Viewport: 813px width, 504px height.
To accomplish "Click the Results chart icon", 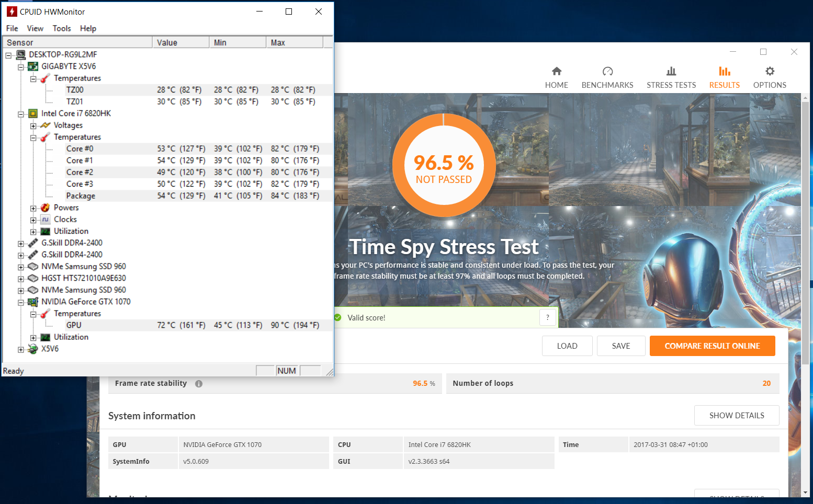I will [x=725, y=71].
